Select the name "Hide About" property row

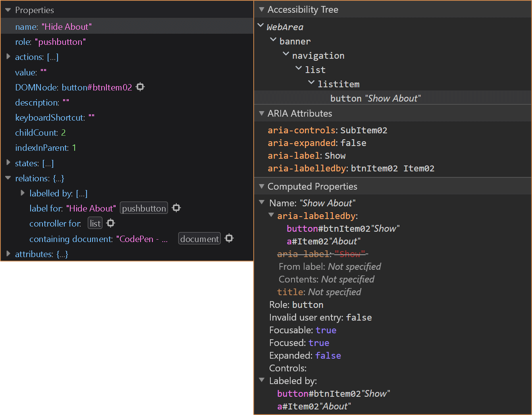click(x=127, y=26)
